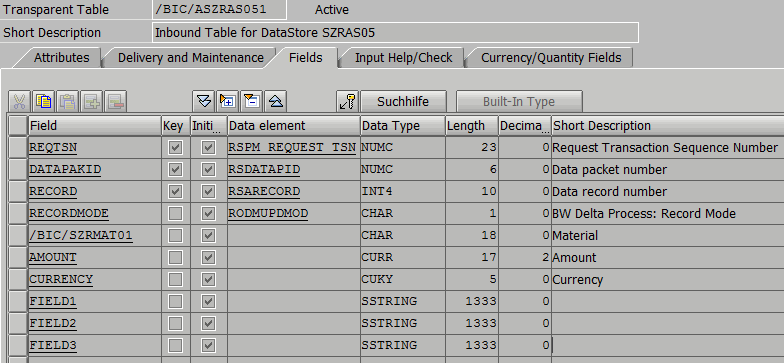Toggle Initial Values checkbox for /BIC/SZRMAT01
Viewport: 784px width, 363px height.
point(208,236)
